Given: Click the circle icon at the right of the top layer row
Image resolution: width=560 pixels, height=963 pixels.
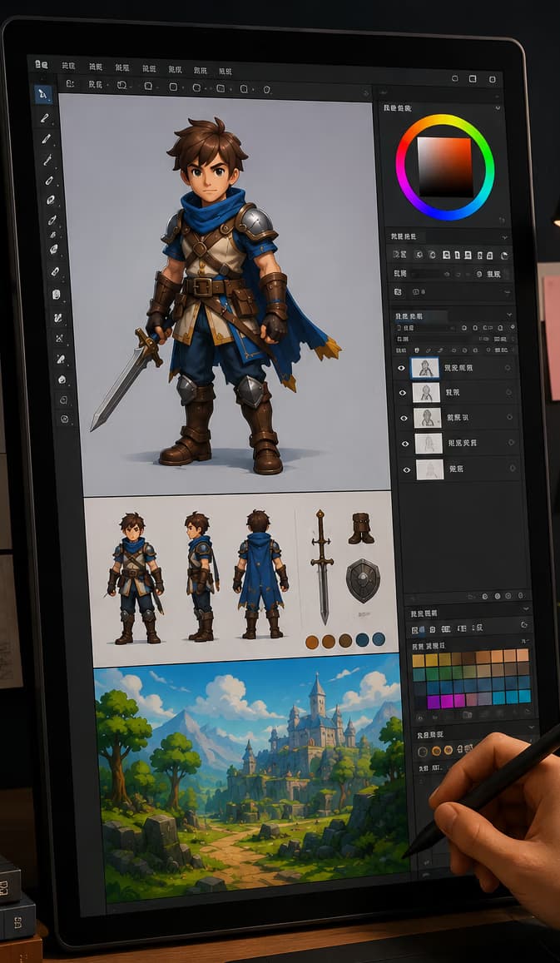Looking at the screenshot, I should [508, 368].
